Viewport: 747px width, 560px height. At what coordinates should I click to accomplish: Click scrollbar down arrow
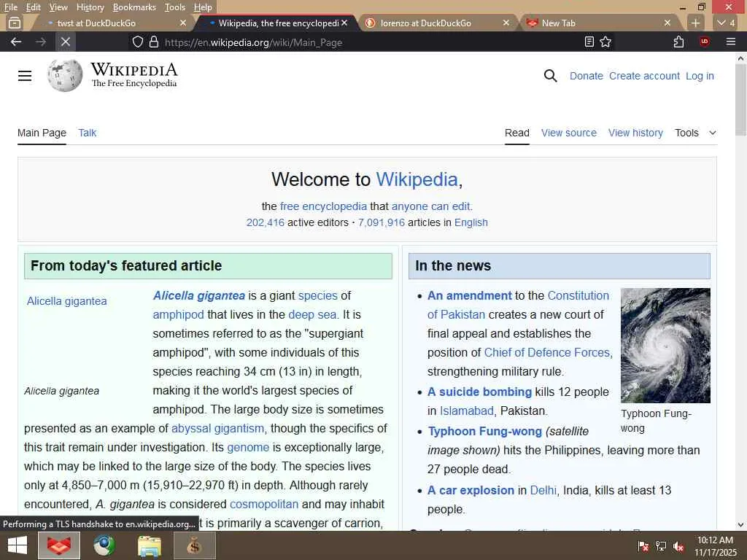coord(740,525)
